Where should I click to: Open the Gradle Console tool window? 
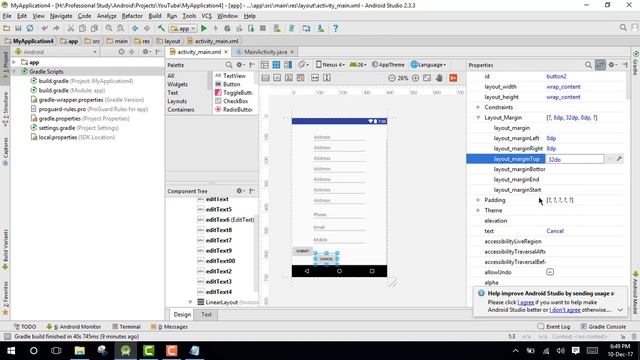point(603,327)
